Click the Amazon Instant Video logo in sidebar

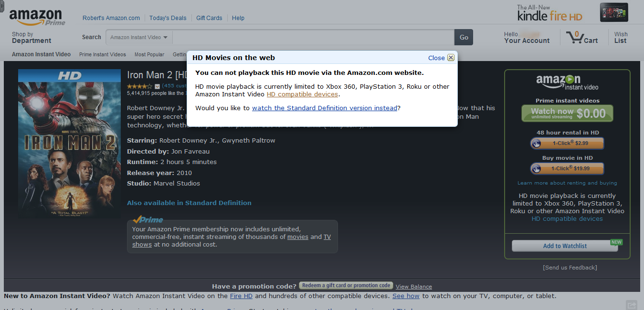(x=567, y=82)
